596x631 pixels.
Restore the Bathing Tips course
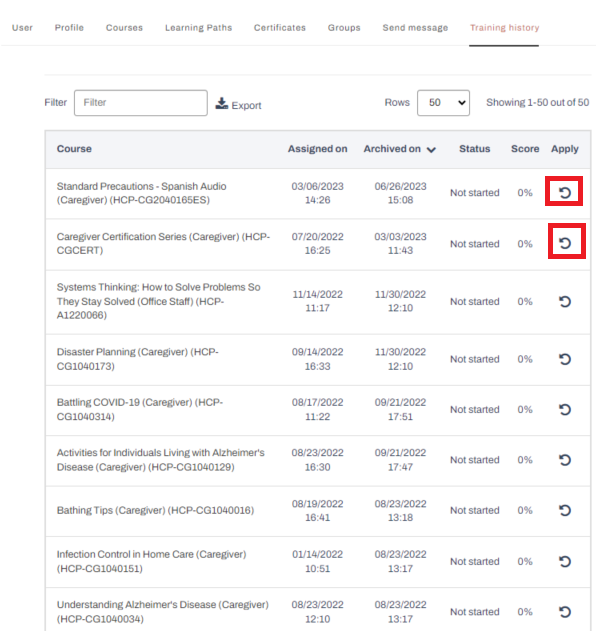pos(565,510)
